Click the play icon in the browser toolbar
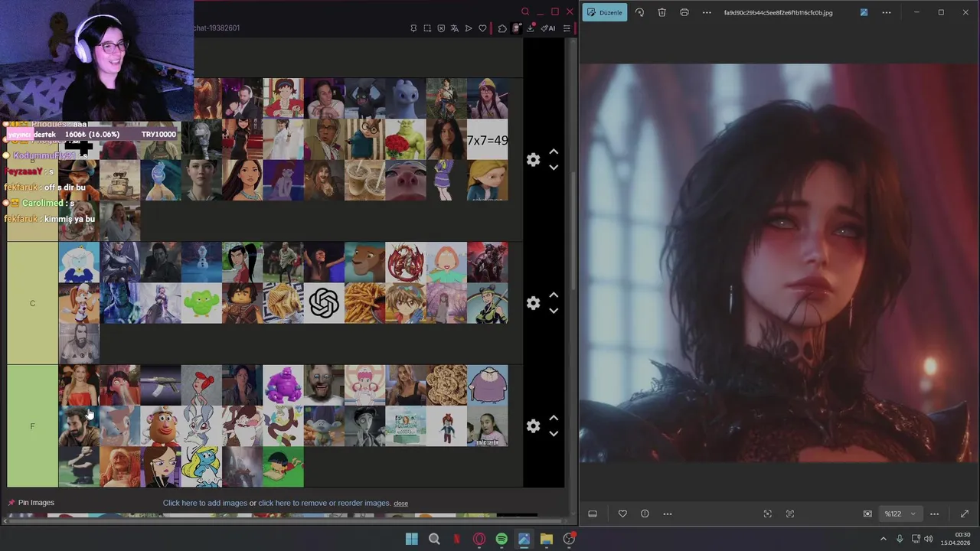The height and width of the screenshot is (551, 980). point(469,28)
